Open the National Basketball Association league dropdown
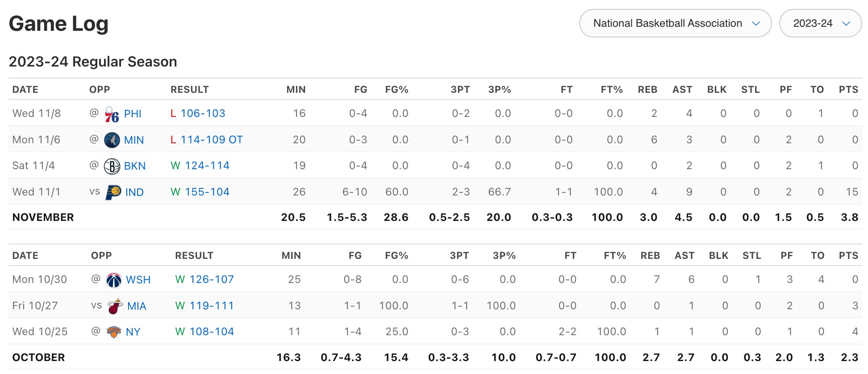868x374 pixels. tap(675, 23)
